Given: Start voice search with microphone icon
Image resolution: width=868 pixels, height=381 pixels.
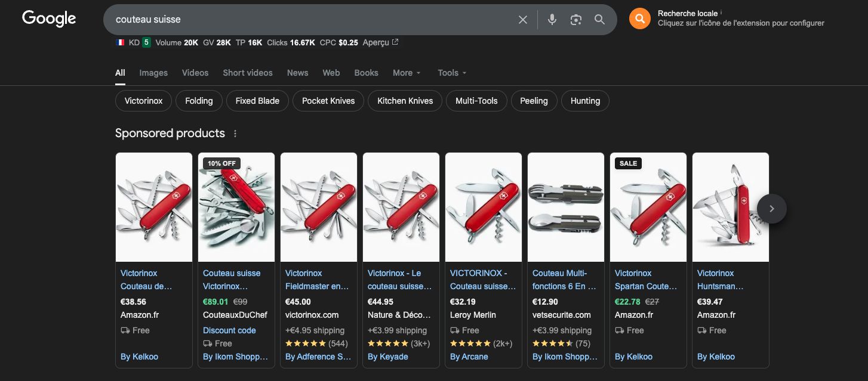Looking at the screenshot, I should pyautogui.click(x=552, y=20).
